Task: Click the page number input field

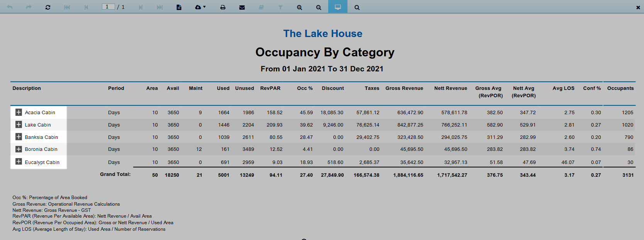Action: click(108, 7)
